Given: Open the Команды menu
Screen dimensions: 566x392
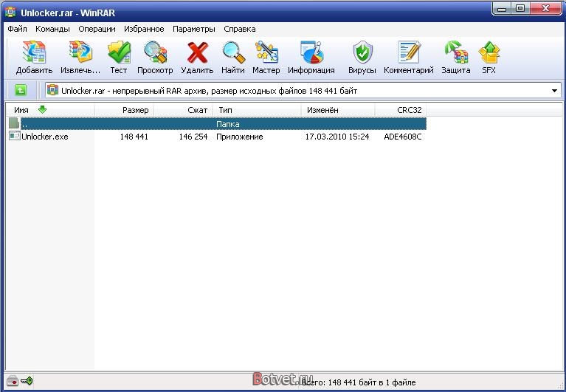Looking at the screenshot, I should point(52,29).
